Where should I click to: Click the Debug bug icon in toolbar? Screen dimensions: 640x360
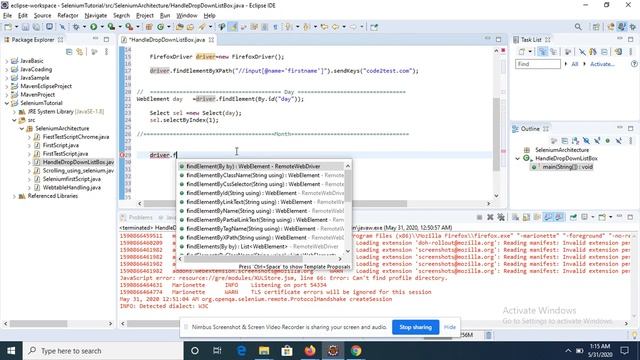[x=76, y=27]
